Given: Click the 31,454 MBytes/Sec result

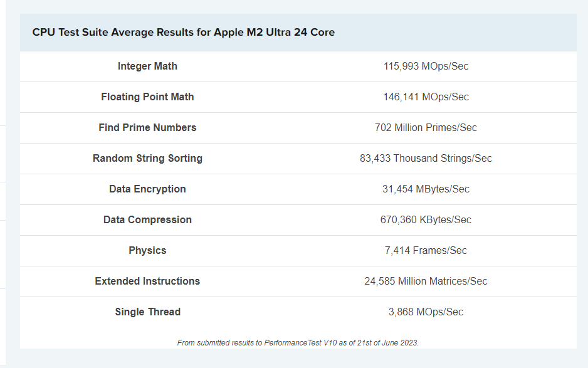Looking at the screenshot, I should [x=426, y=189].
